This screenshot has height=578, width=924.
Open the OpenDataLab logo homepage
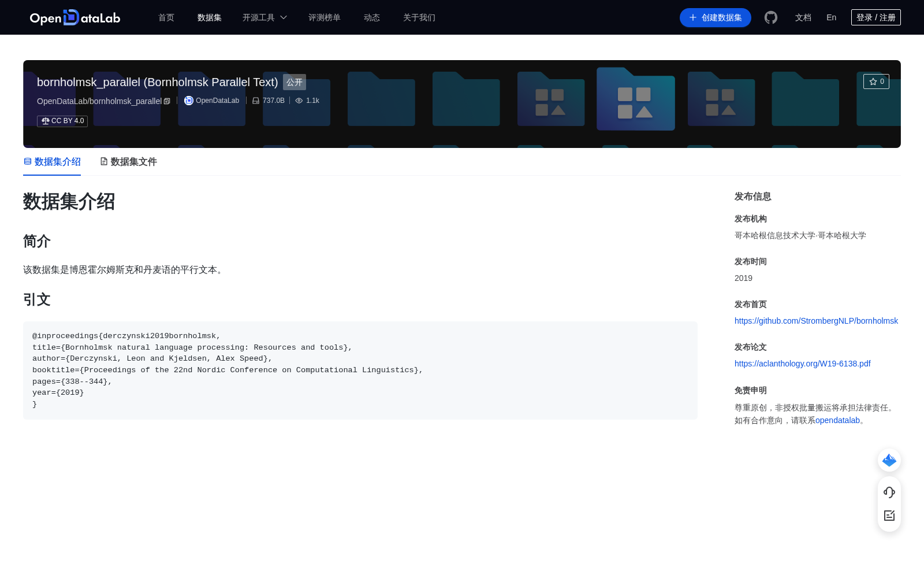click(x=75, y=17)
